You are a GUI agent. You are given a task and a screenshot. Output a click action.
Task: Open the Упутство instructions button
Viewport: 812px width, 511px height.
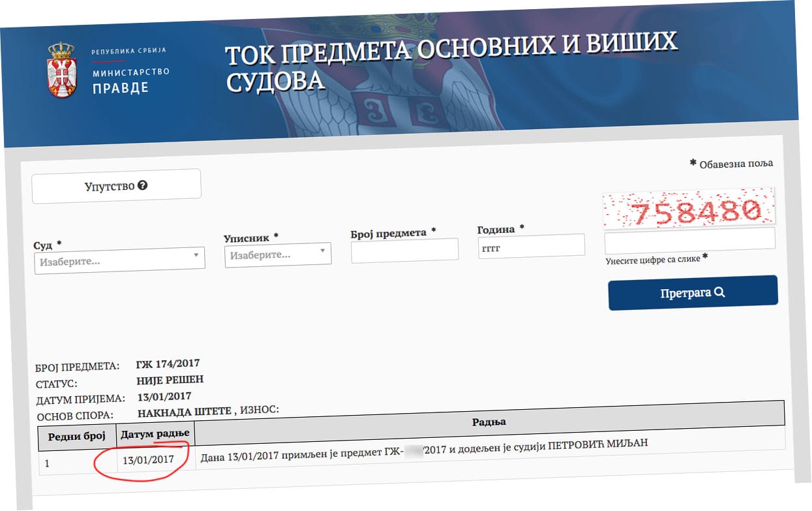pyautogui.click(x=116, y=186)
